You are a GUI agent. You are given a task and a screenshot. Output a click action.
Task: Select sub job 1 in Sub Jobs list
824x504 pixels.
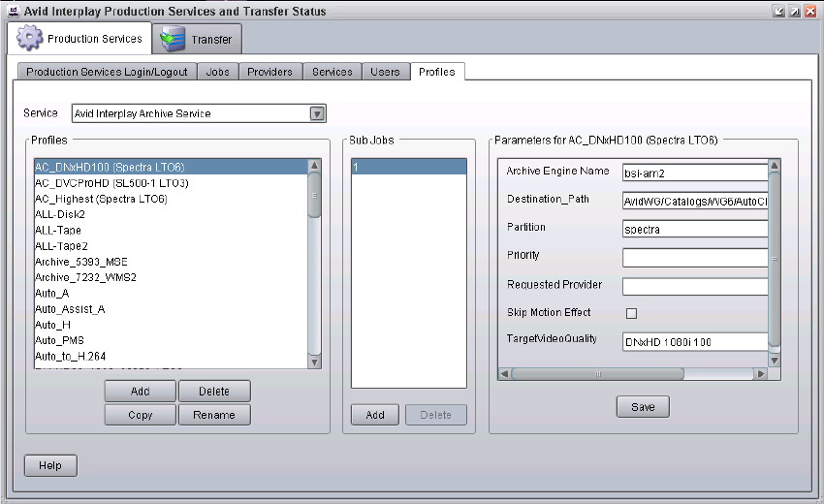tap(409, 167)
